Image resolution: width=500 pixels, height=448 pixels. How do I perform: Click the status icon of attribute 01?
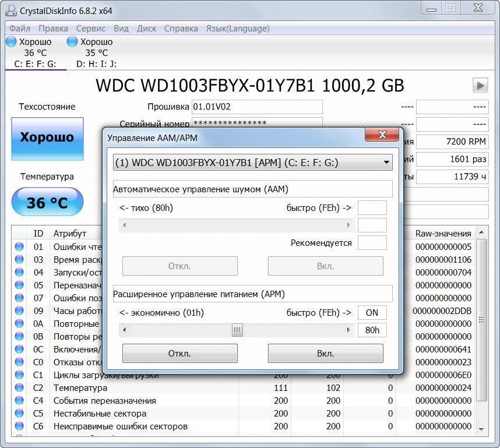[19, 246]
